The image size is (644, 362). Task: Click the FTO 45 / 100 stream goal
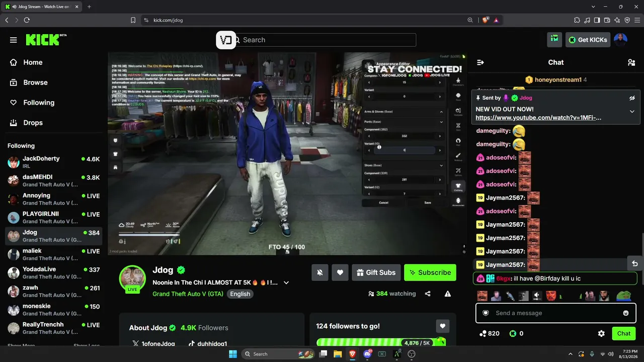pos(287,247)
